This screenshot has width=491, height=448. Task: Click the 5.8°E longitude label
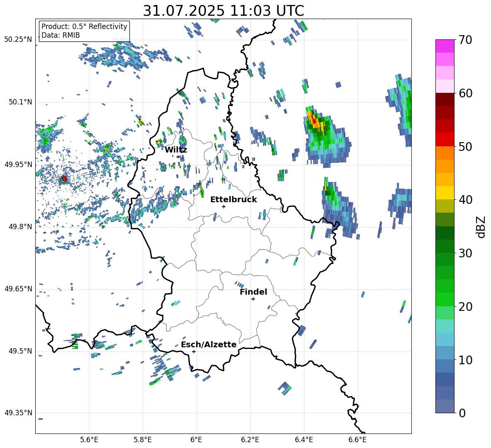pyautogui.click(x=143, y=440)
